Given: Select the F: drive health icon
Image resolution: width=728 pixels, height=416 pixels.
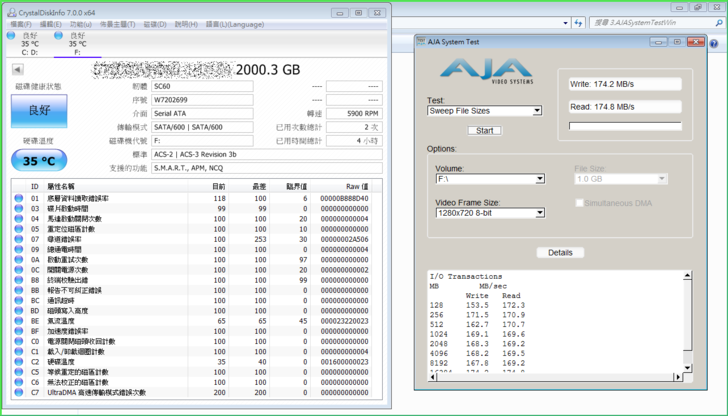Looking at the screenshot, I should [59, 35].
